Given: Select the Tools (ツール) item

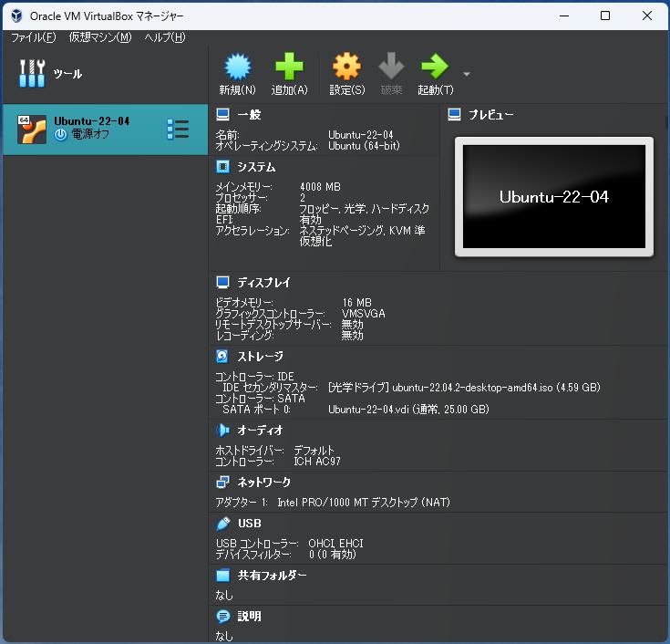Looking at the screenshot, I should 105,74.
